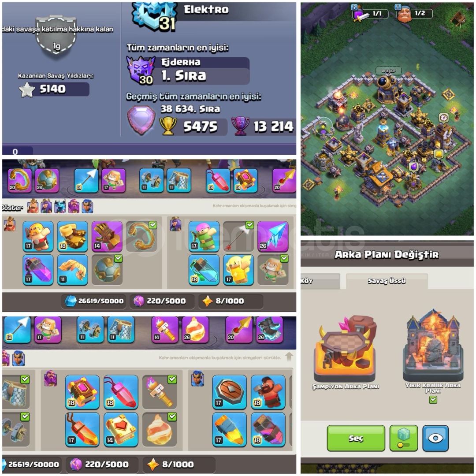Select the level 26 Frozen Arrow equipment
The height and width of the screenshot is (476, 476).
click(273, 236)
